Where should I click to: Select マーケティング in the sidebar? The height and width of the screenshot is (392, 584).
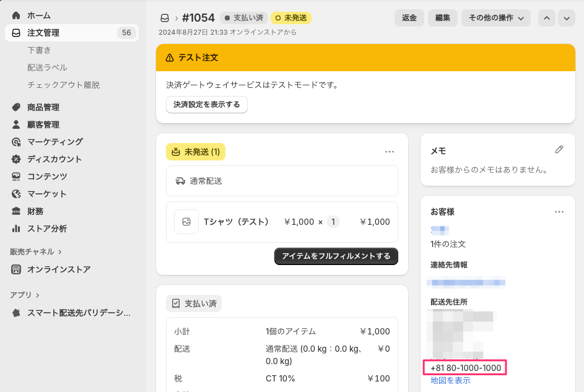[54, 142]
